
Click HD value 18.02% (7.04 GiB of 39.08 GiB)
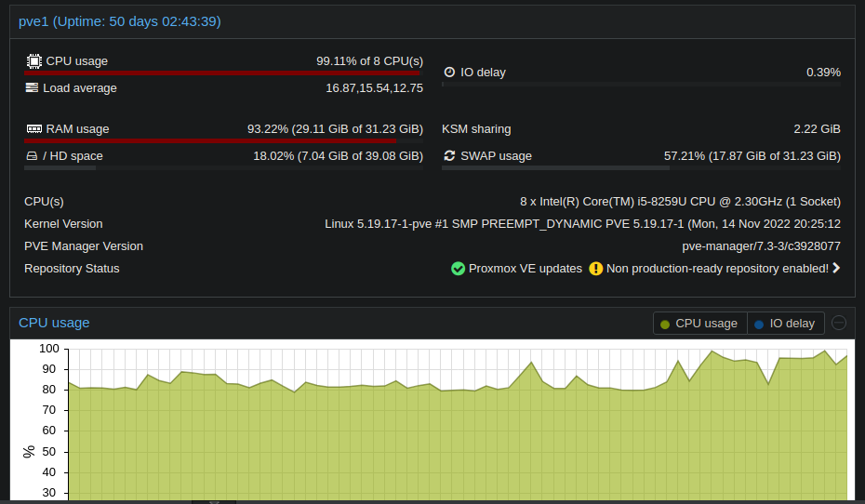coord(339,156)
